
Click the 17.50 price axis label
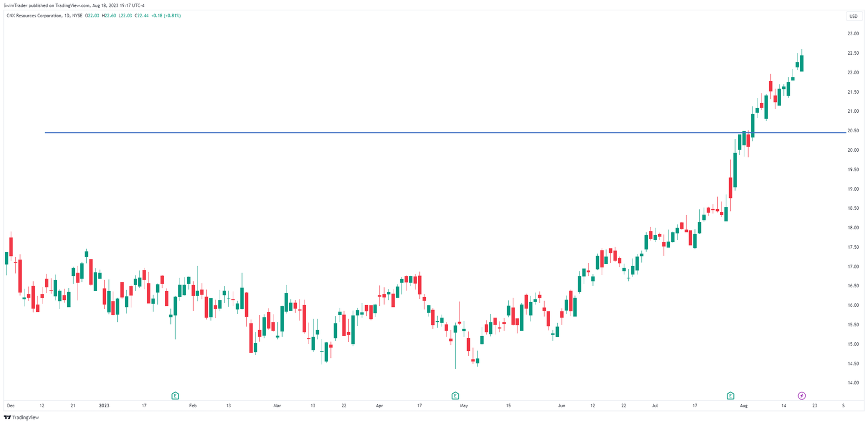tap(853, 247)
